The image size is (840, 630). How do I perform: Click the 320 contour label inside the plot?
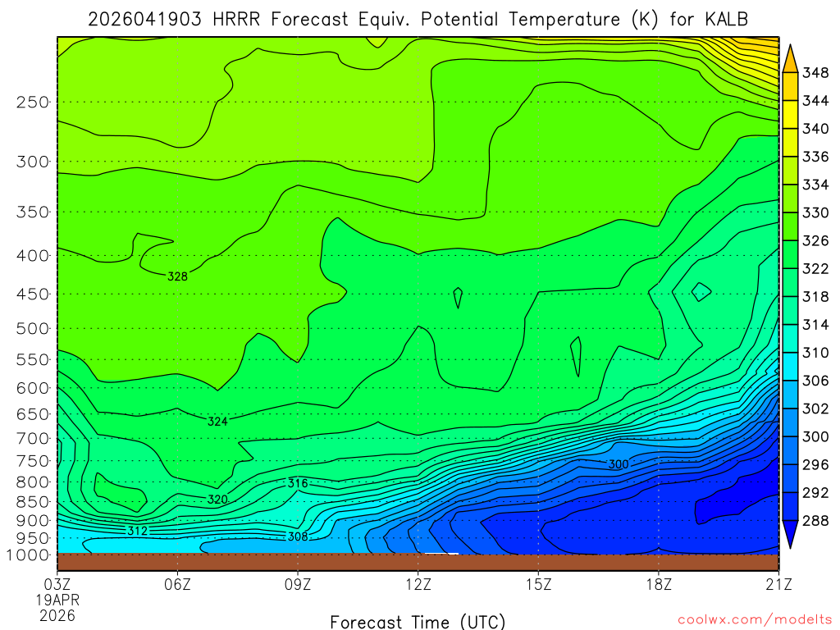(x=217, y=500)
